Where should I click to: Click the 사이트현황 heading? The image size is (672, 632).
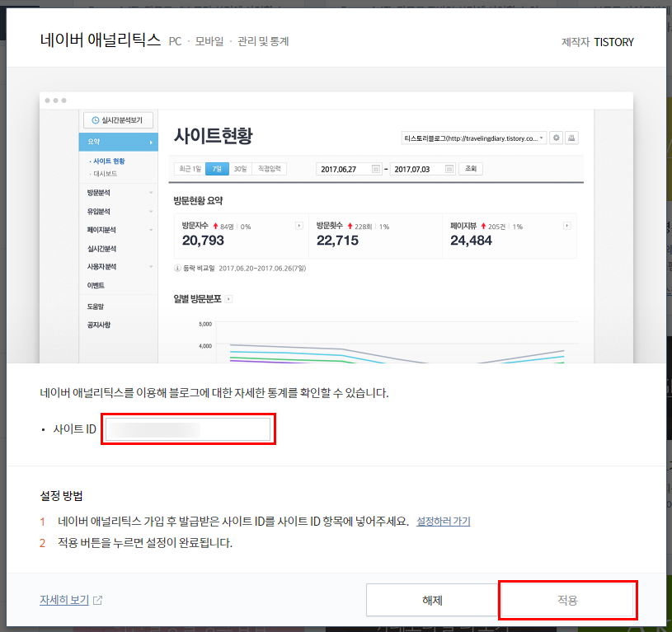213,136
